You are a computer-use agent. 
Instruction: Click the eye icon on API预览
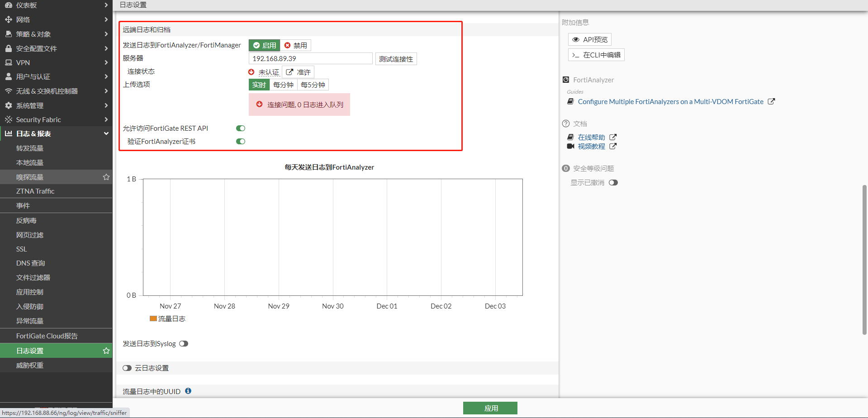pos(576,40)
